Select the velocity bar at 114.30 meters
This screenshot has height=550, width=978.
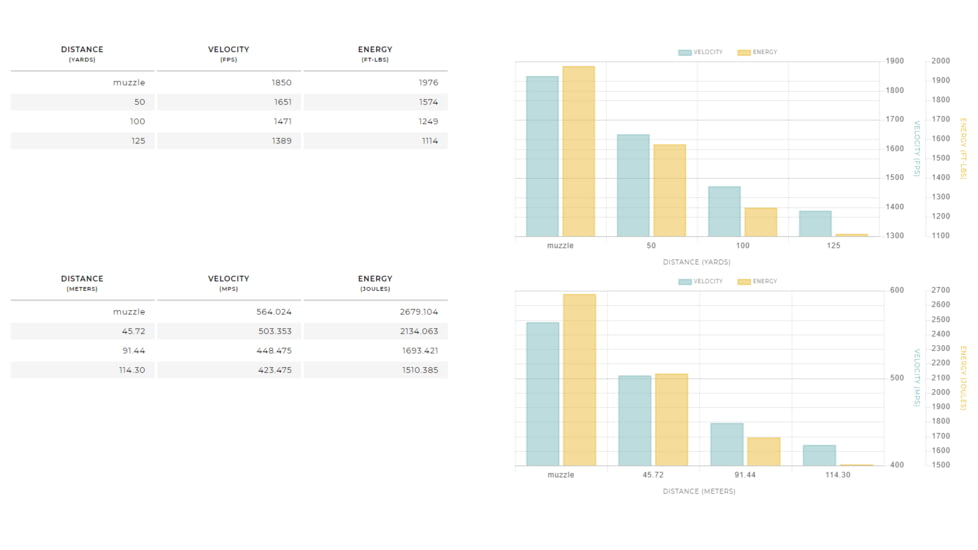tap(820, 456)
